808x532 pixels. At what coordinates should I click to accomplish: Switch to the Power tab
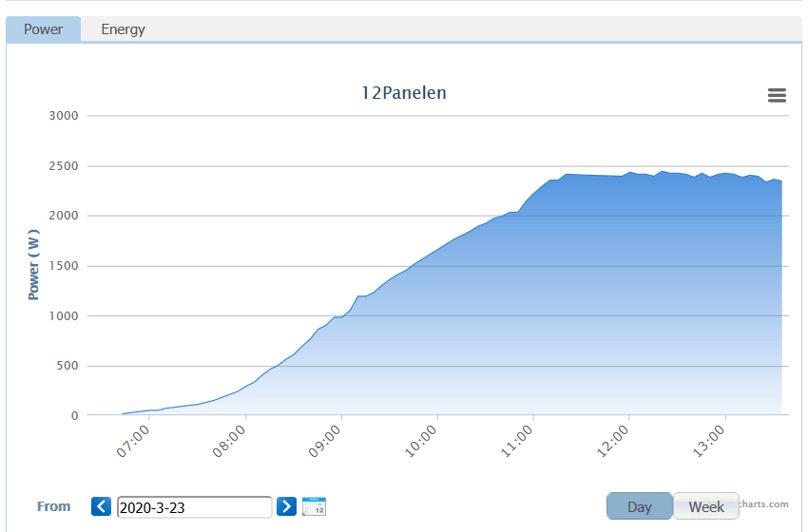(x=44, y=29)
